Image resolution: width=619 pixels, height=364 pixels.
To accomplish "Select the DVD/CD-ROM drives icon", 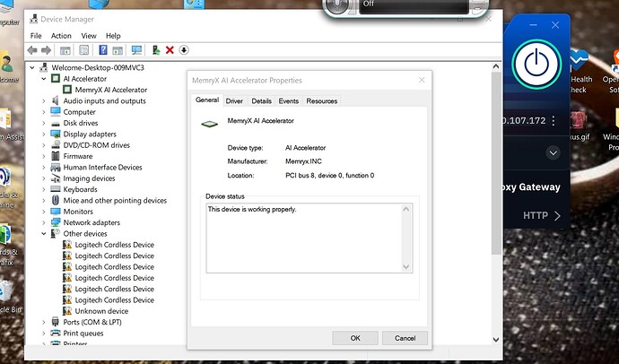I will (56, 144).
